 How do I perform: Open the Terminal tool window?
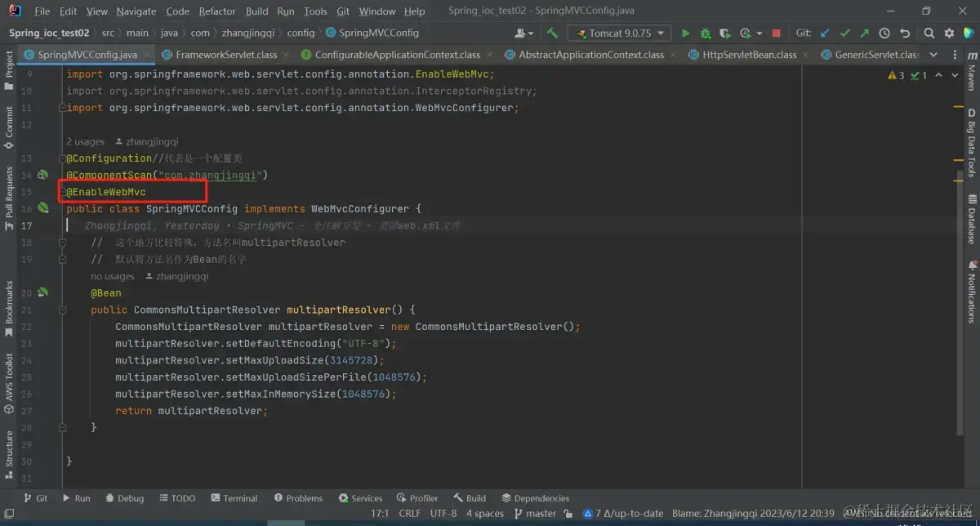tap(234, 498)
